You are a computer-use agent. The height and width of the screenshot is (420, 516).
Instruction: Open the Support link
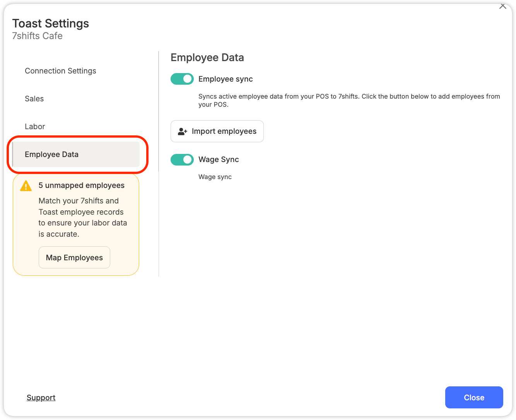click(x=41, y=398)
